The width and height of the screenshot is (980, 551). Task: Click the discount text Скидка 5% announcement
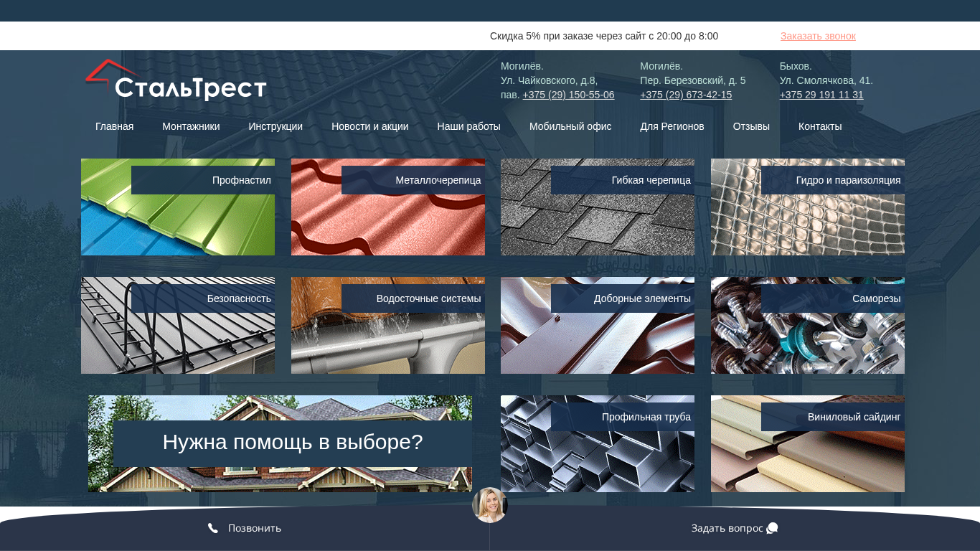pos(604,36)
